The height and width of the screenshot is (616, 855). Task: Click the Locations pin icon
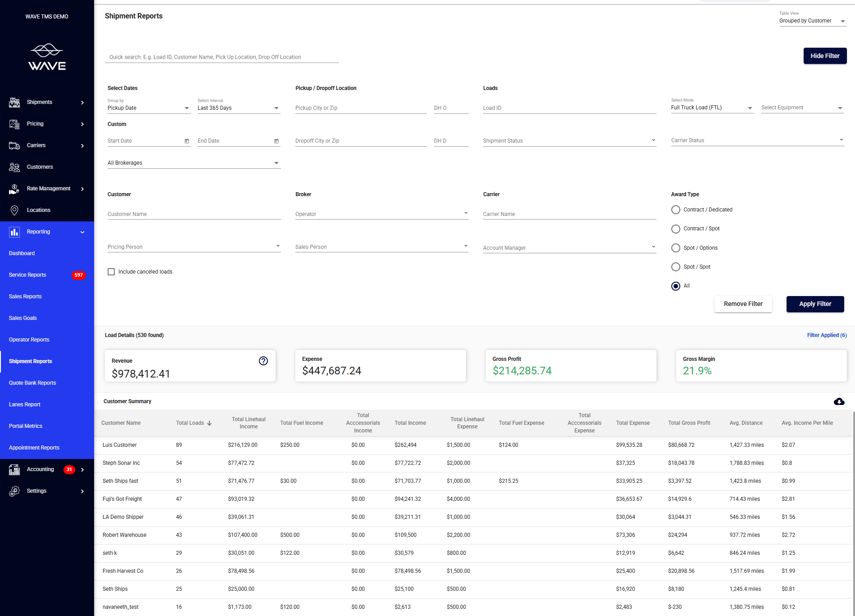[14, 211]
